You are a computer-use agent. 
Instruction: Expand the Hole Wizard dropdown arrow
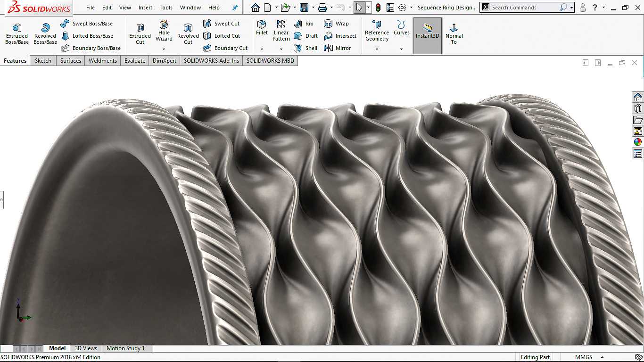pyautogui.click(x=164, y=49)
